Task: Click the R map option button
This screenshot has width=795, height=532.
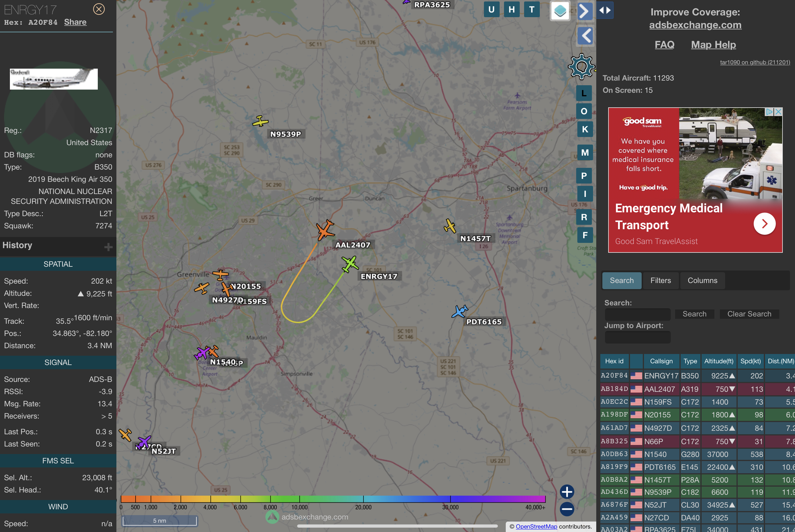Action: 584,217
